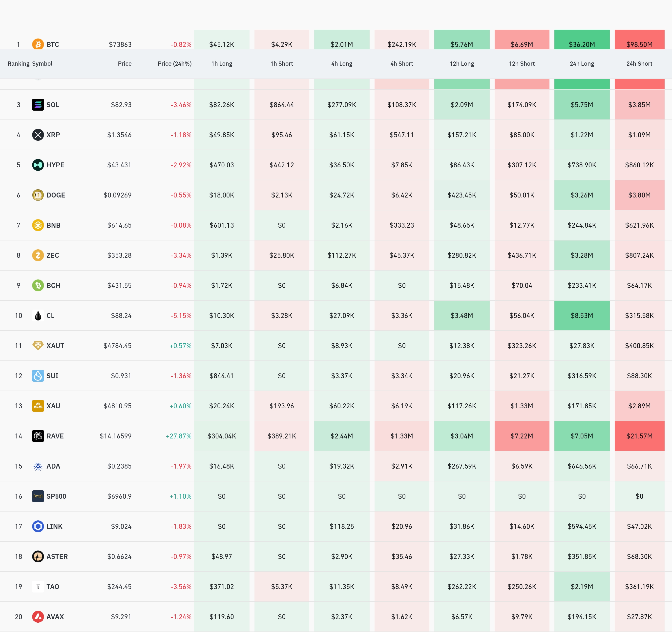Click CL 24h Long $8.53M cell
This screenshot has height=632, width=672.
(x=581, y=316)
